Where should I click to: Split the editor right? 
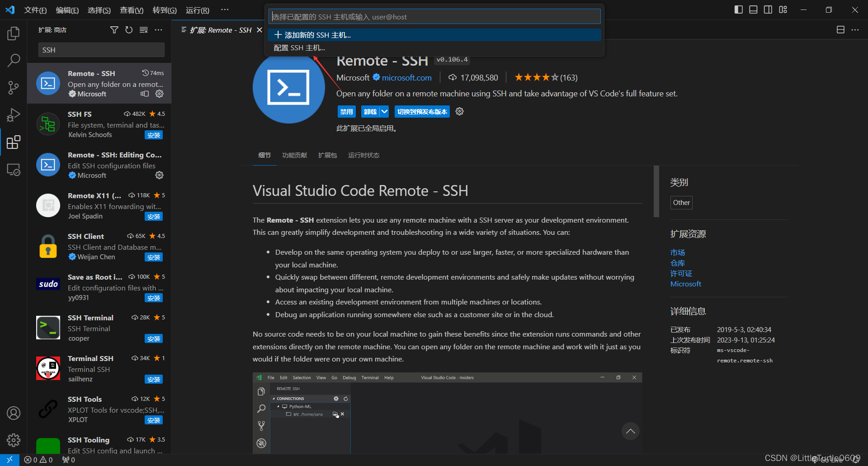click(840, 30)
